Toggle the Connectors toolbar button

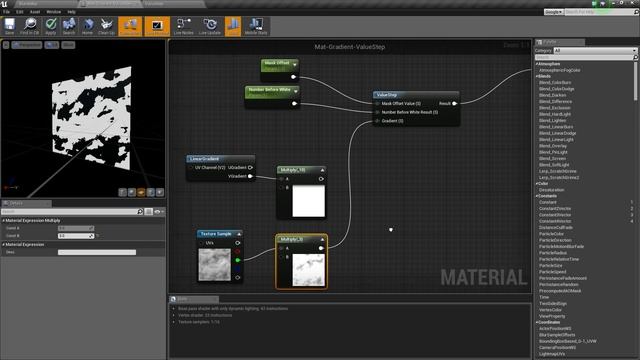(130, 26)
